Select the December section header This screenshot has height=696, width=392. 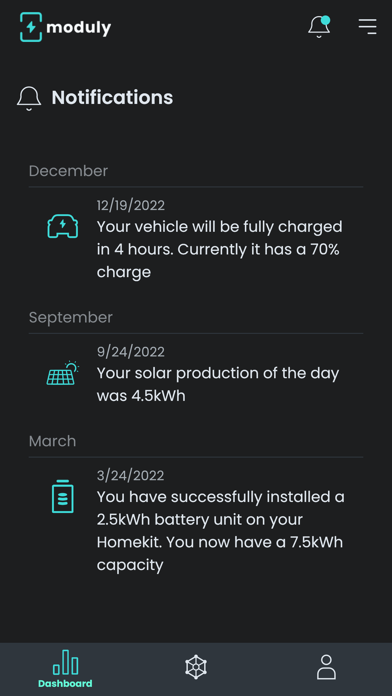[68, 171]
